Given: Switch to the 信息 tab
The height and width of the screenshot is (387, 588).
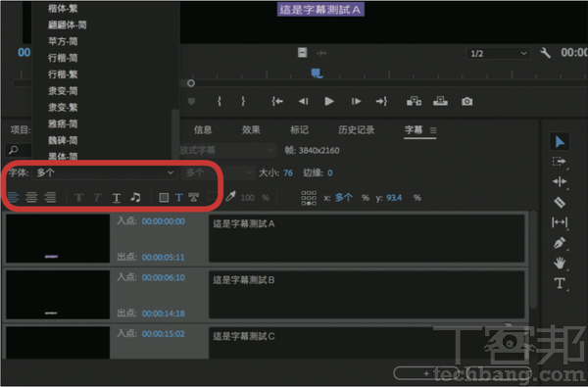Looking at the screenshot, I should (203, 130).
